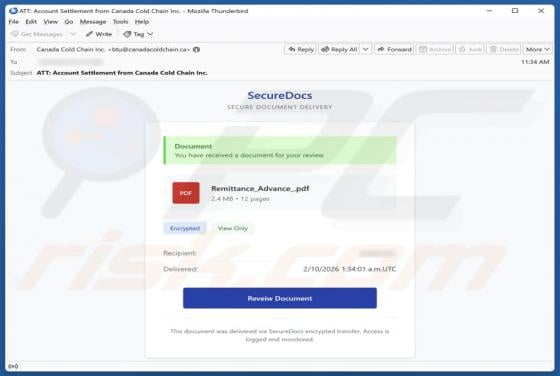Open the Go menu
This screenshot has height=376, width=560.
point(69,22)
